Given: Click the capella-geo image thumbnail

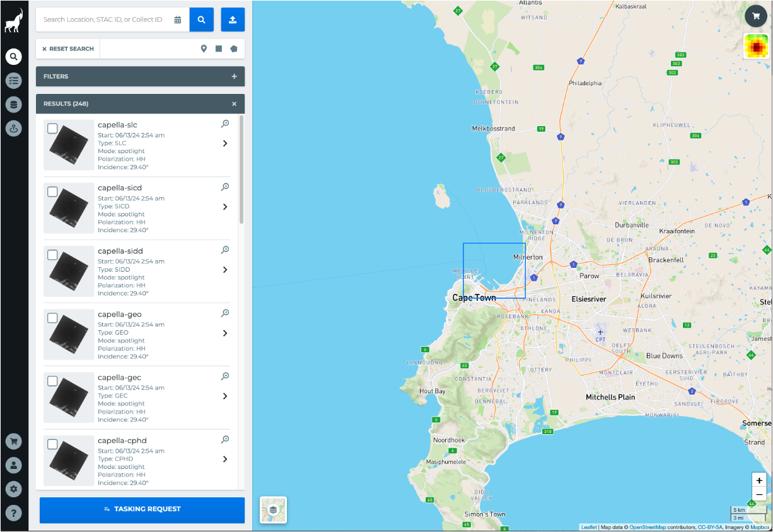Looking at the screenshot, I should pyautogui.click(x=69, y=334).
